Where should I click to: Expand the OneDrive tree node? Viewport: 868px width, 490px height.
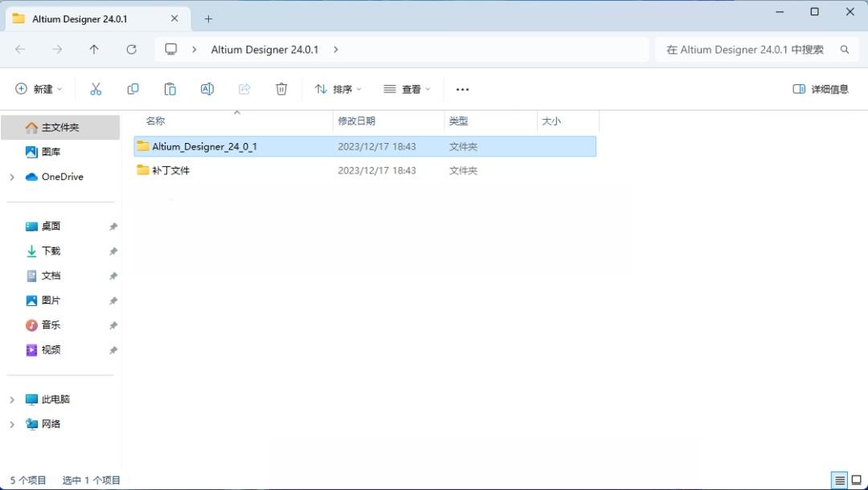coord(12,177)
